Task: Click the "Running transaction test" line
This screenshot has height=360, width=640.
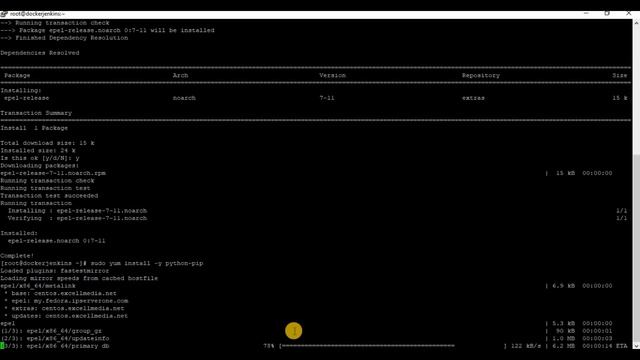Action: point(45,188)
